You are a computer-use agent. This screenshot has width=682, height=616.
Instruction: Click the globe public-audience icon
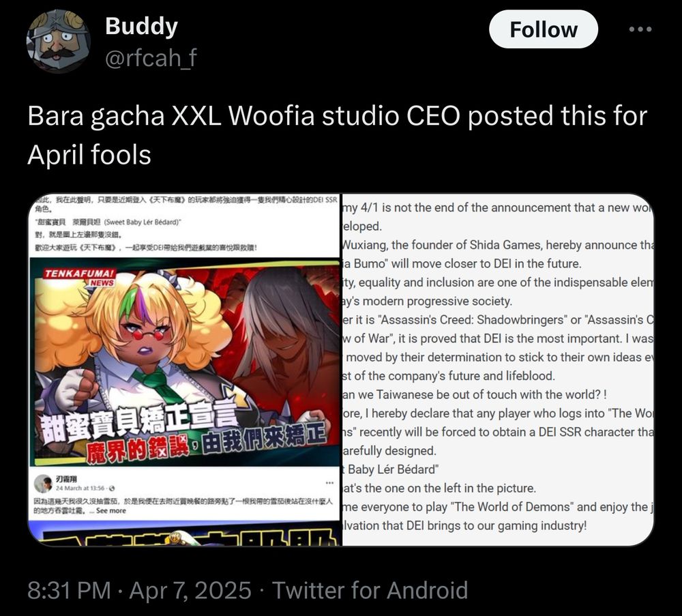pos(112,488)
